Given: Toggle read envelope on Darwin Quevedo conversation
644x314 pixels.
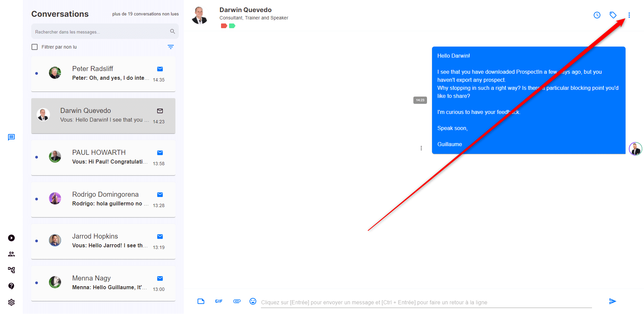Looking at the screenshot, I should pyautogui.click(x=160, y=111).
